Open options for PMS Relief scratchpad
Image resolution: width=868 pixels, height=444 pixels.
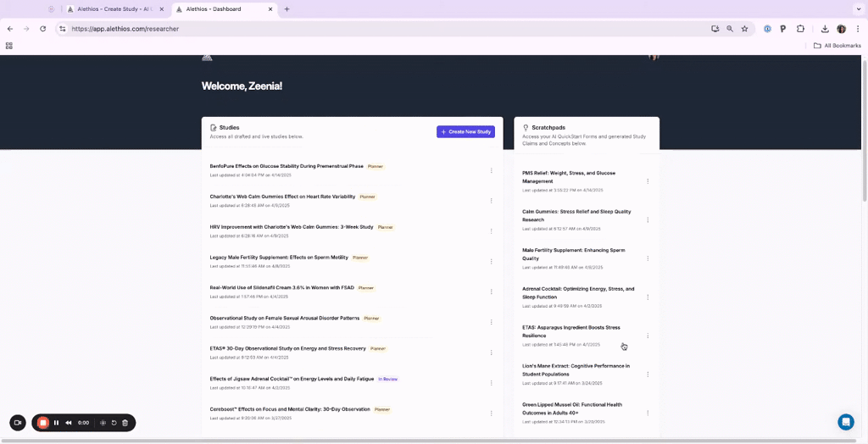(x=648, y=181)
